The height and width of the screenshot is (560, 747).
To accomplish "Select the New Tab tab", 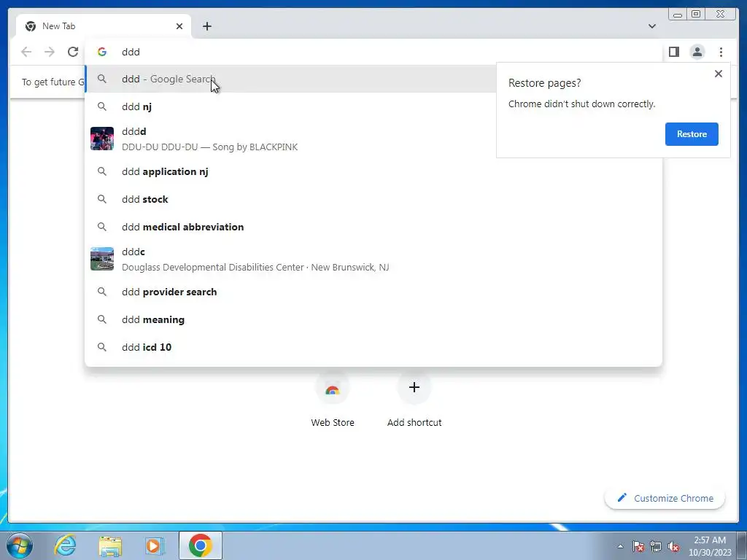I will coord(104,26).
